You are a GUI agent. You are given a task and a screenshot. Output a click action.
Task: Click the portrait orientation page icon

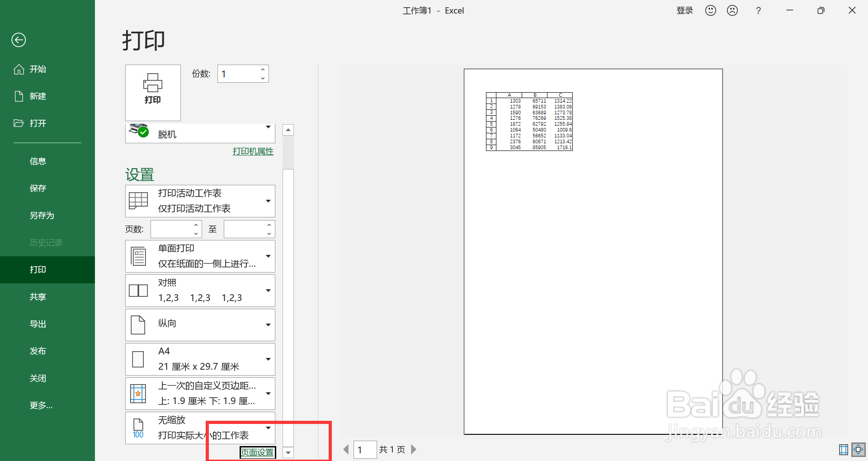point(138,325)
